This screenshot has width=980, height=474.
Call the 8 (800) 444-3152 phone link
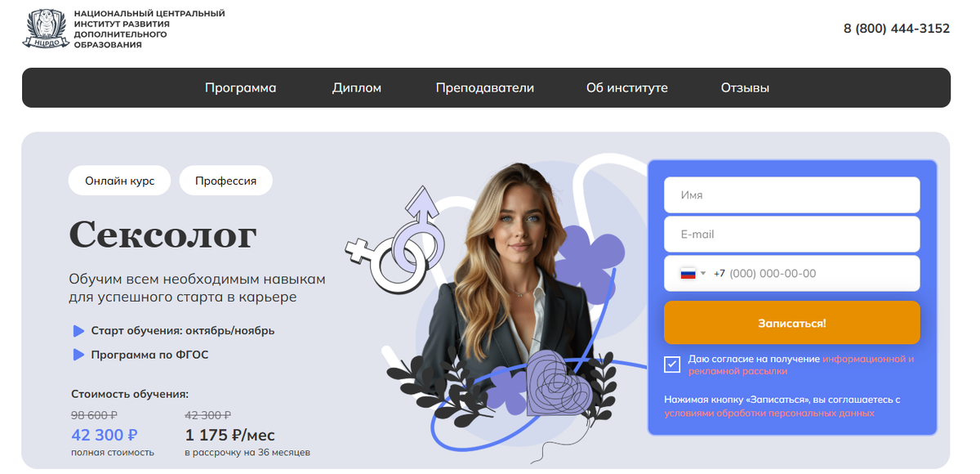click(897, 29)
